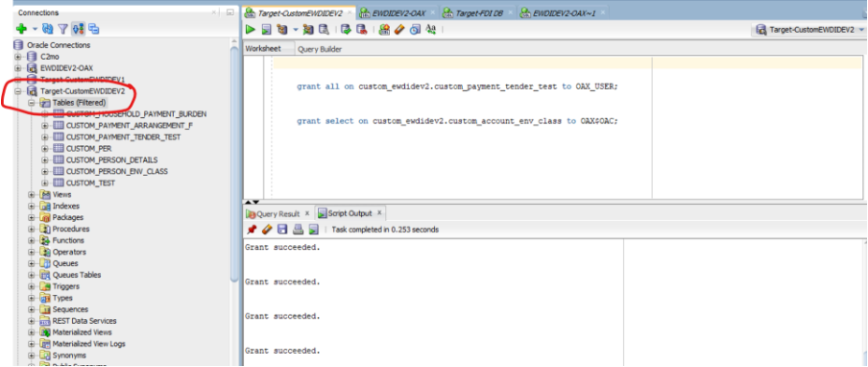Viewport: 868px width, 367px height.
Task: Select the Sequences folder
Action: point(70,309)
